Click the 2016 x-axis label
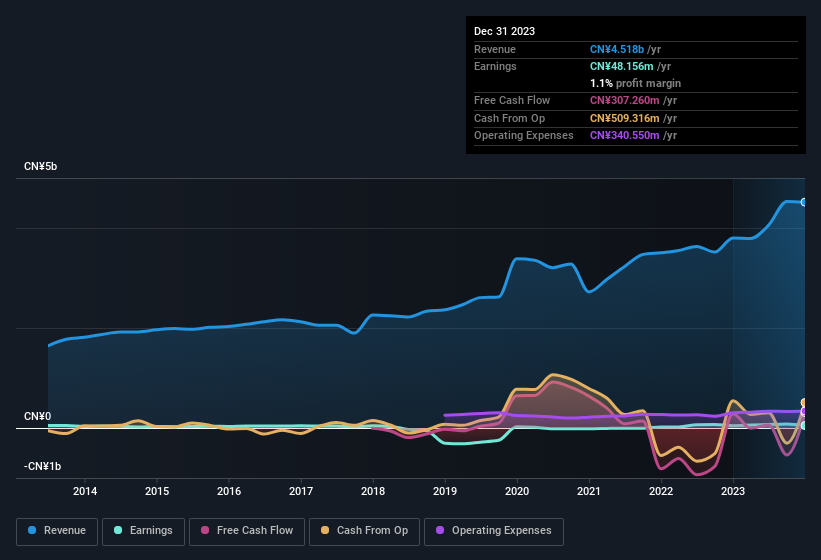This screenshot has height=560, width=821. coord(229,491)
